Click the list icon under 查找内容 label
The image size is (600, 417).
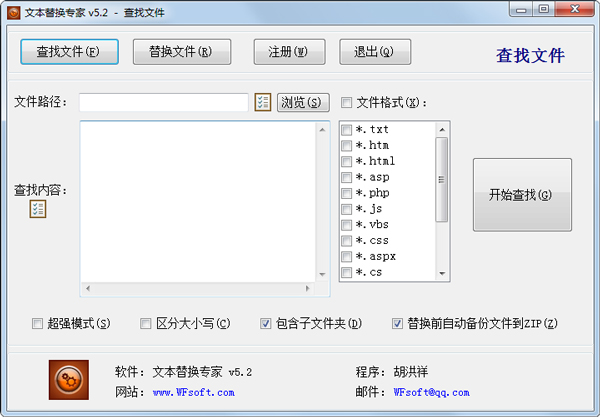coord(38,208)
